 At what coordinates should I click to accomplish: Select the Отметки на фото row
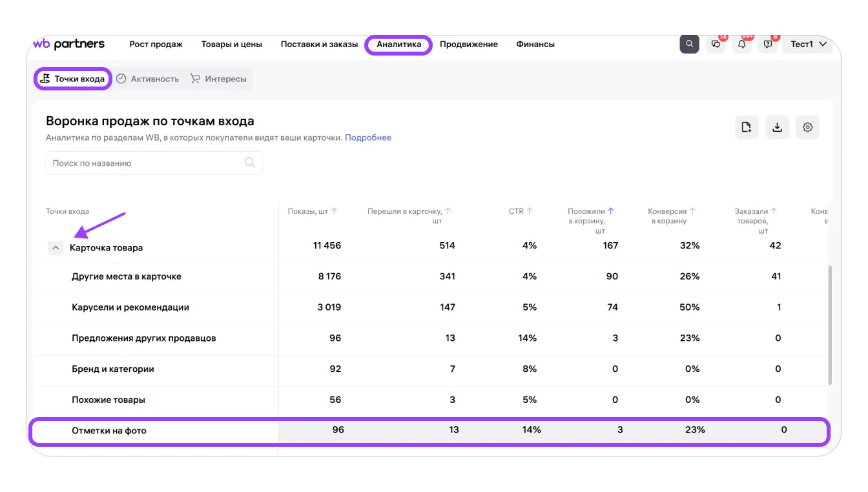coord(108,431)
